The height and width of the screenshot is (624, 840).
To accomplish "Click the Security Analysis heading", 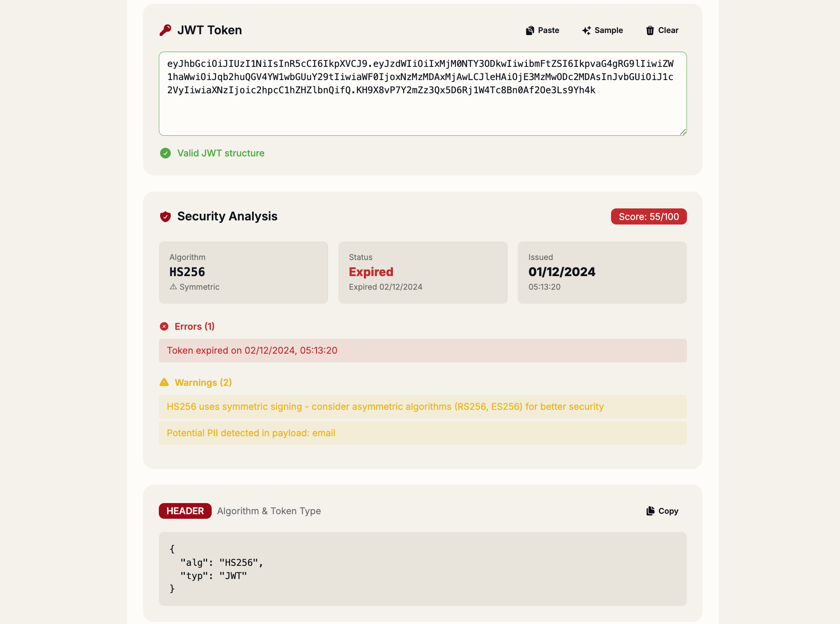I will [x=227, y=216].
